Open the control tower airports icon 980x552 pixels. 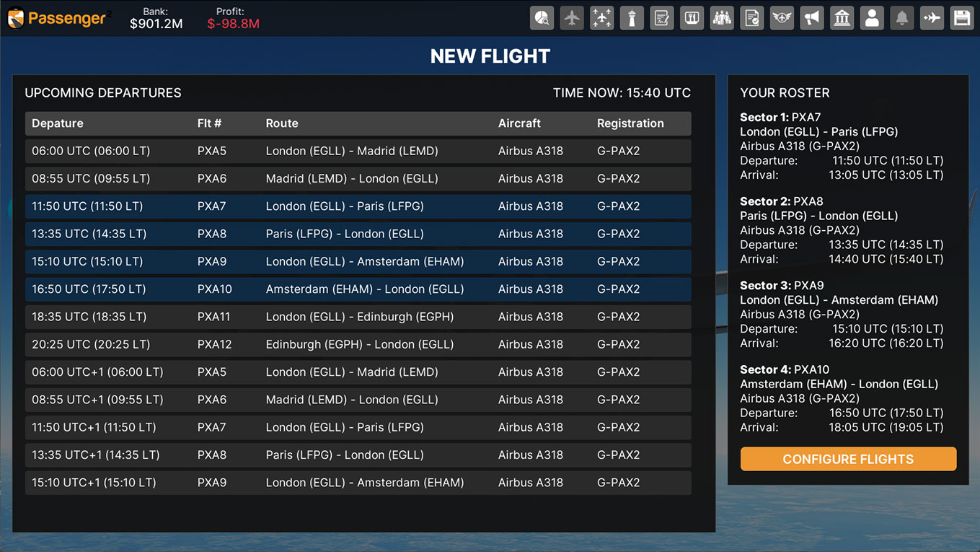pyautogui.click(x=632, y=18)
